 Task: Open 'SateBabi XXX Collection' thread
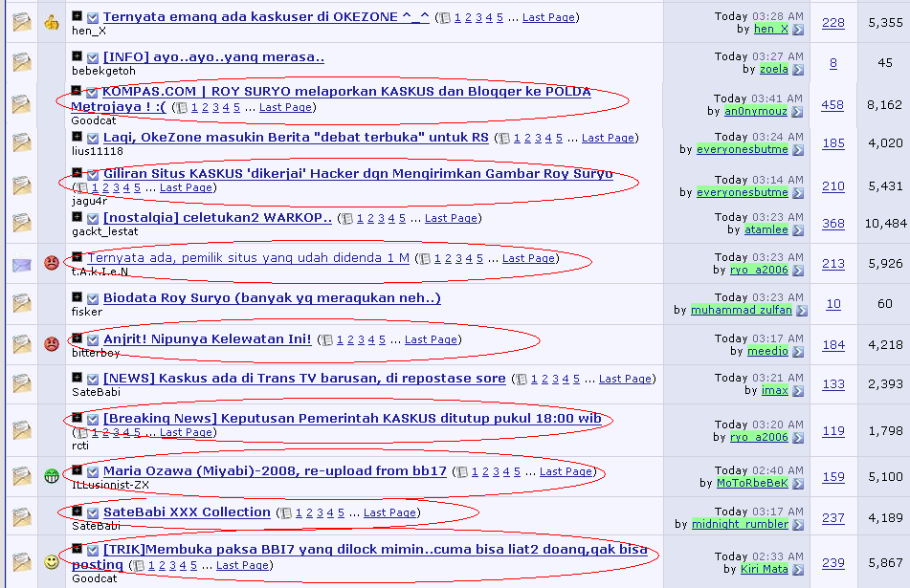[187, 512]
